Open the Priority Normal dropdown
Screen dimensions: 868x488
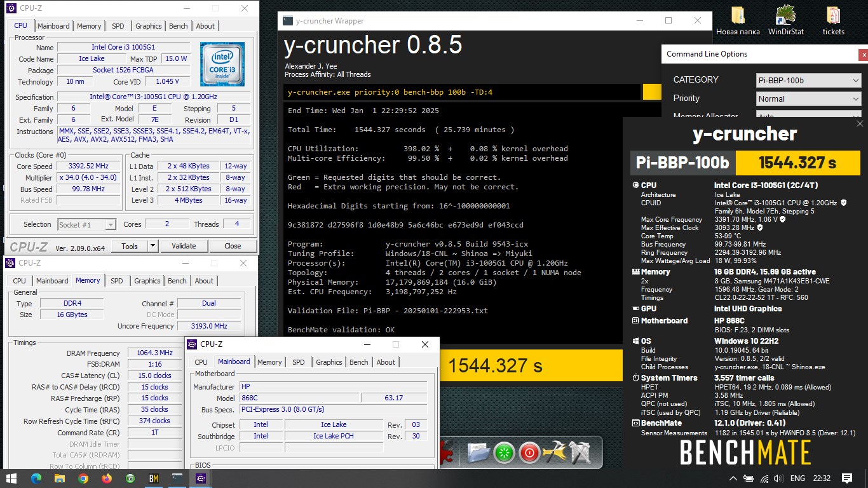(808, 99)
